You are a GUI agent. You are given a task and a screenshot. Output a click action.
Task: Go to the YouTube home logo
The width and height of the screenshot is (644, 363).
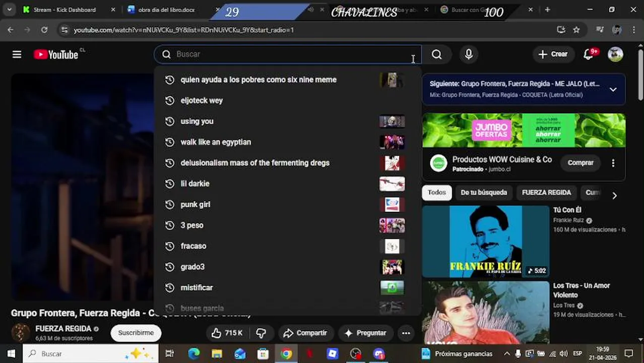(x=56, y=54)
